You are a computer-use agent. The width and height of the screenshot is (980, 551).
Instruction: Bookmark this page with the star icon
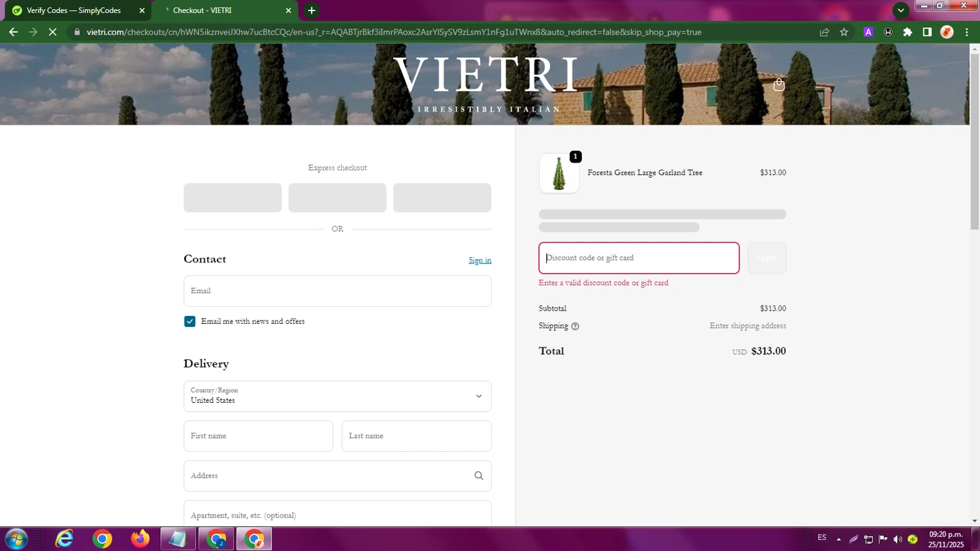point(844,32)
